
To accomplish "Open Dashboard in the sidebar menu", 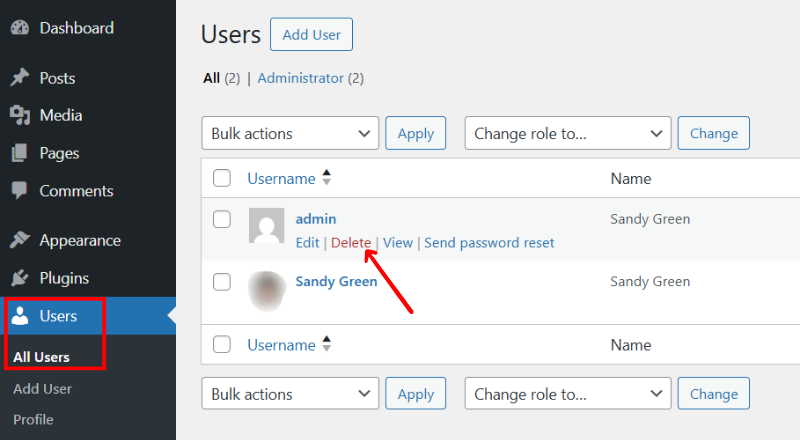I will click(77, 28).
